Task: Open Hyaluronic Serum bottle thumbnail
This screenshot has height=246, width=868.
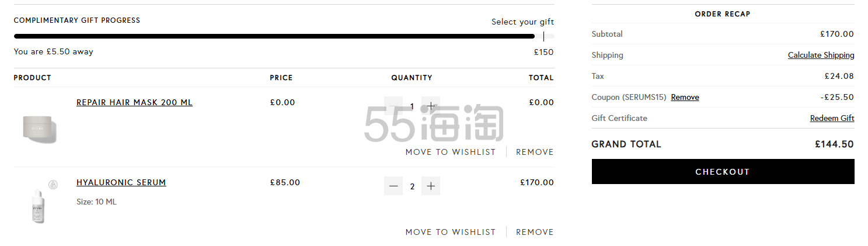Action: click(x=38, y=206)
